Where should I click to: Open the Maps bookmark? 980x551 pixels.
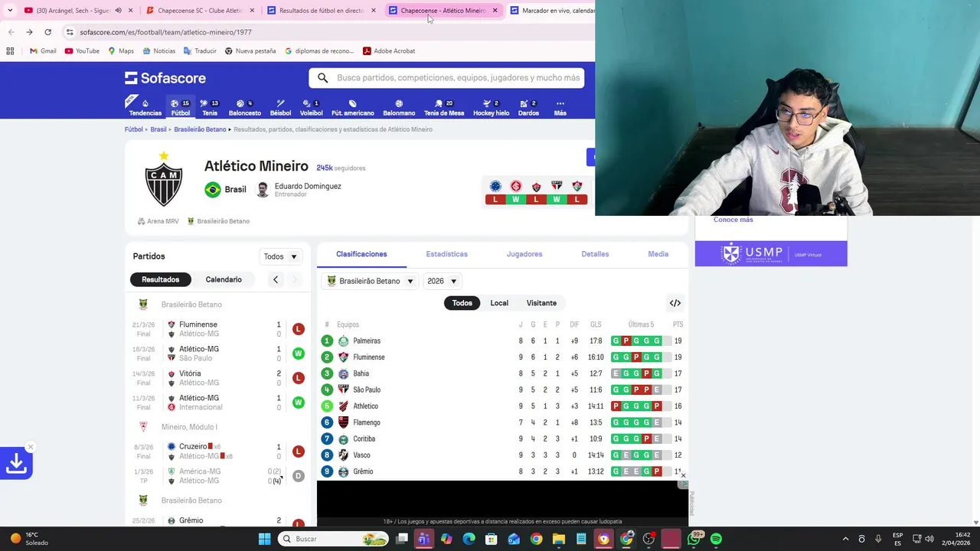pos(121,51)
